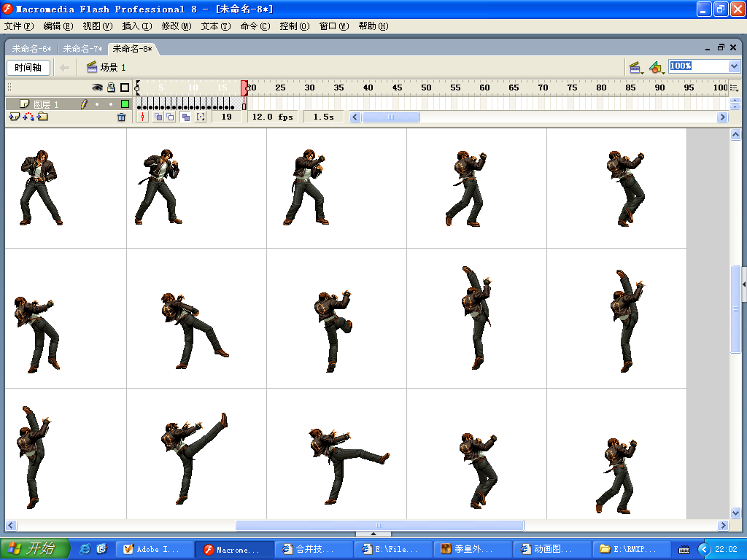
Task: Select the 未命名-8* document tab
Action: (133, 49)
